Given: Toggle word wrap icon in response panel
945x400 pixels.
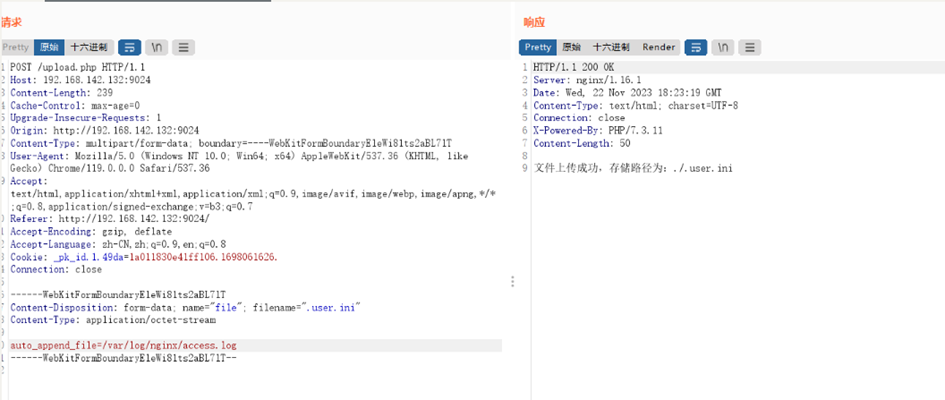Looking at the screenshot, I should 696,47.
